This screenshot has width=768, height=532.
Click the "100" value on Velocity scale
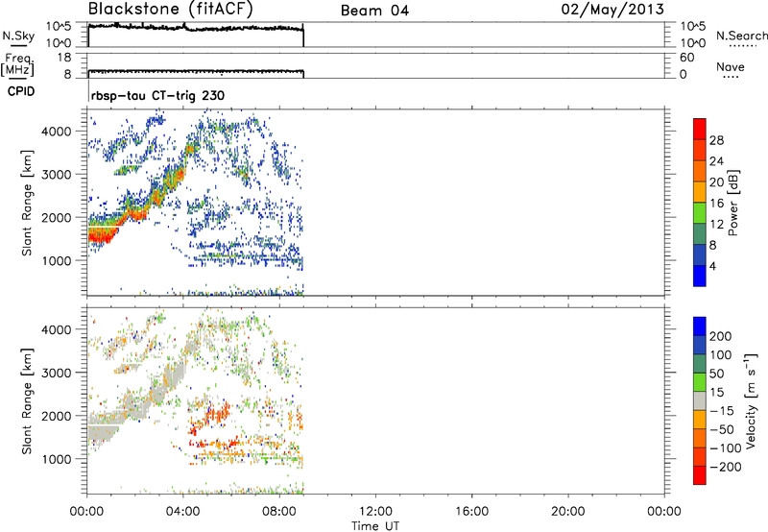[721, 354]
